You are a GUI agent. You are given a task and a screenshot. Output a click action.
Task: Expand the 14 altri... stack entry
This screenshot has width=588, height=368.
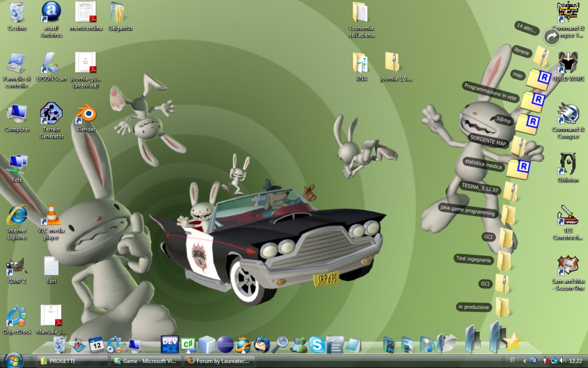(528, 29)
